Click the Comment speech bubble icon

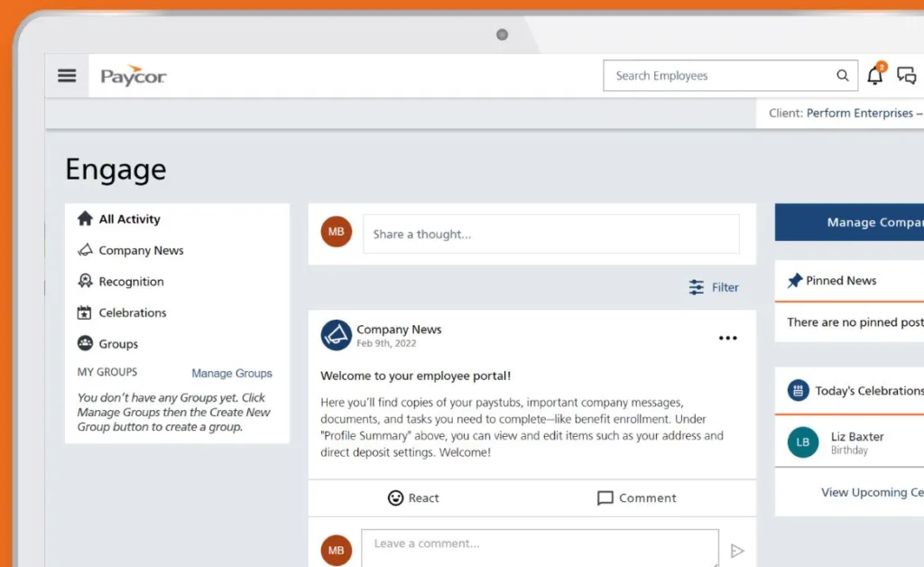pos(605,497)
